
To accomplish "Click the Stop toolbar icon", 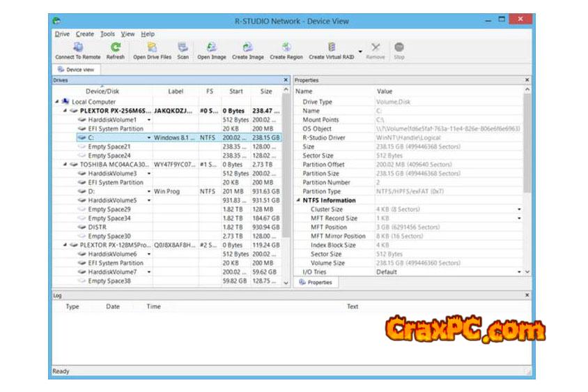I will 399,47.
